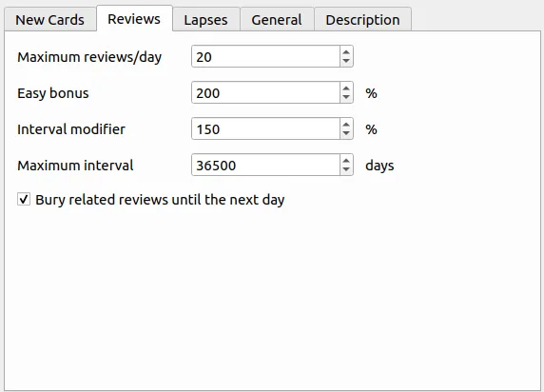The image size is (544, 392).
Task: Select the Reviews tab
Action: [134, 18]
